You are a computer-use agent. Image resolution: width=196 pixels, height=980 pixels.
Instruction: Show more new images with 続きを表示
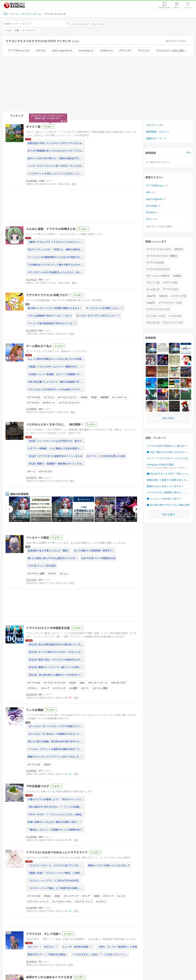[x=169, y=418]
